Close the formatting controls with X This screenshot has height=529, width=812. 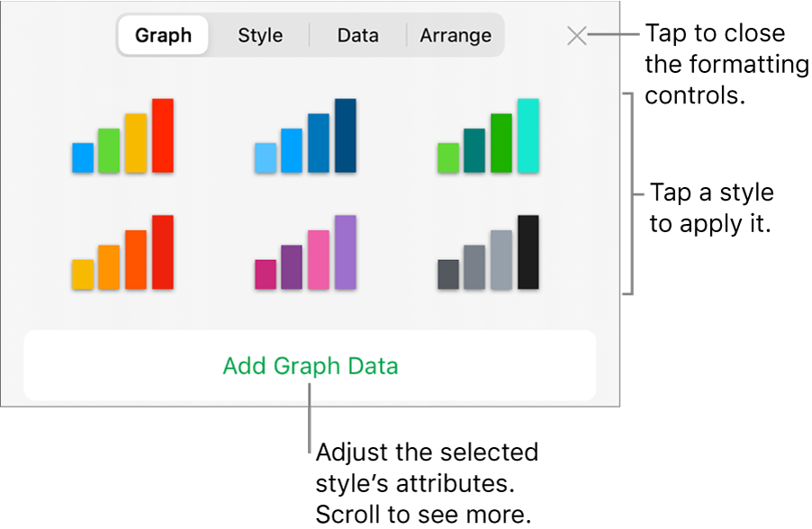coord(577,36)
